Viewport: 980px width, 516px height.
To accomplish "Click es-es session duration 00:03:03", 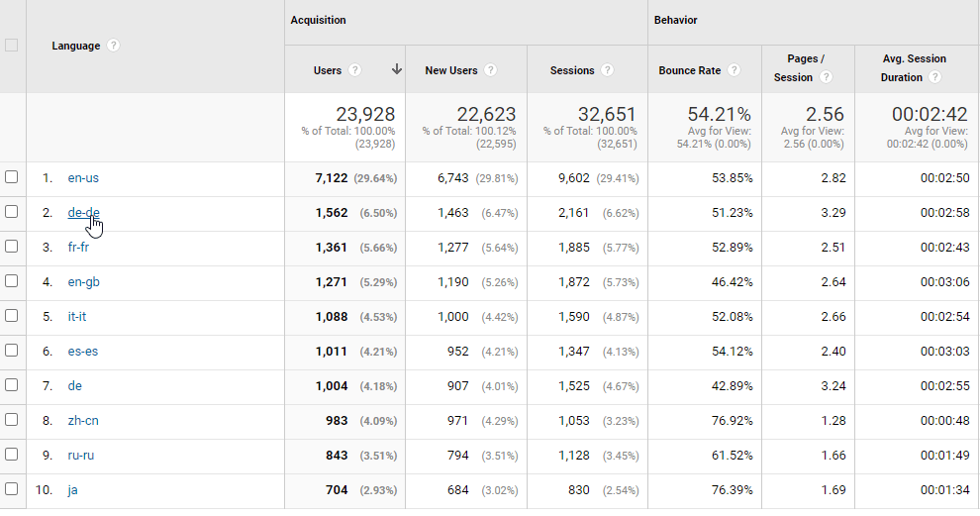I will coord(945,352).
